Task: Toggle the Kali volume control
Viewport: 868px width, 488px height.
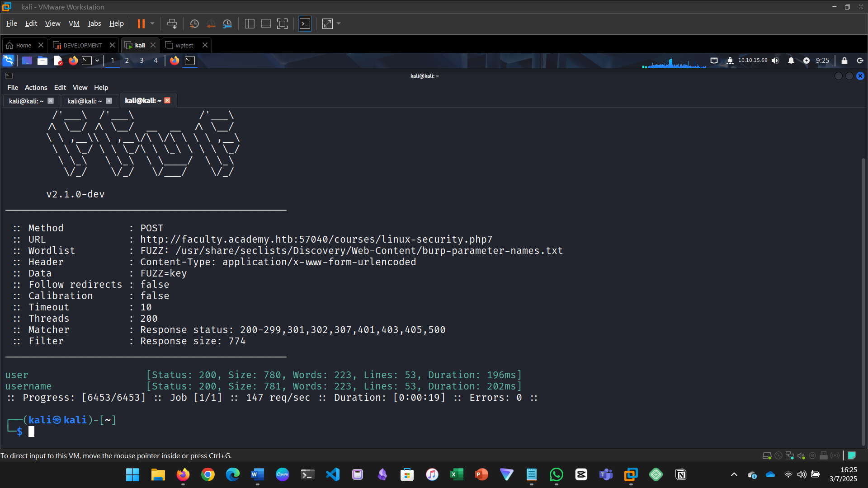Action: coord(776,61)
